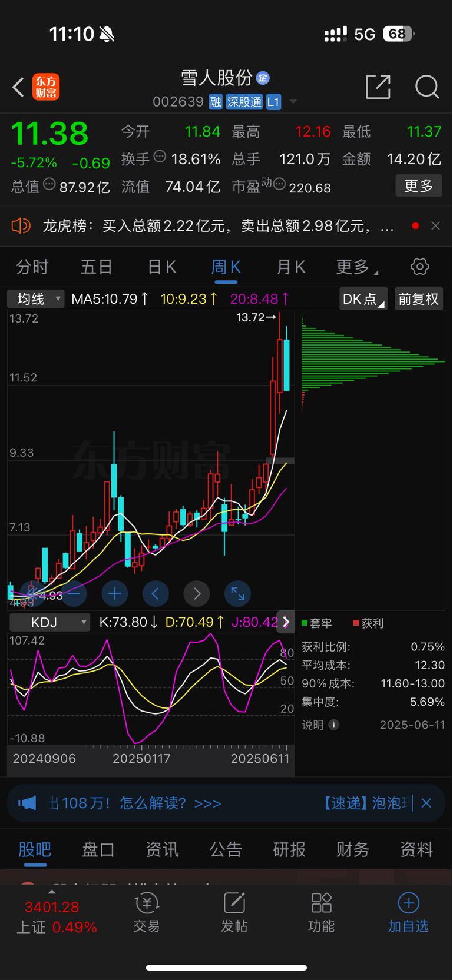
Task: Zoom in chart with plus button
Action: pyautogui.click(x=115, y=594)
